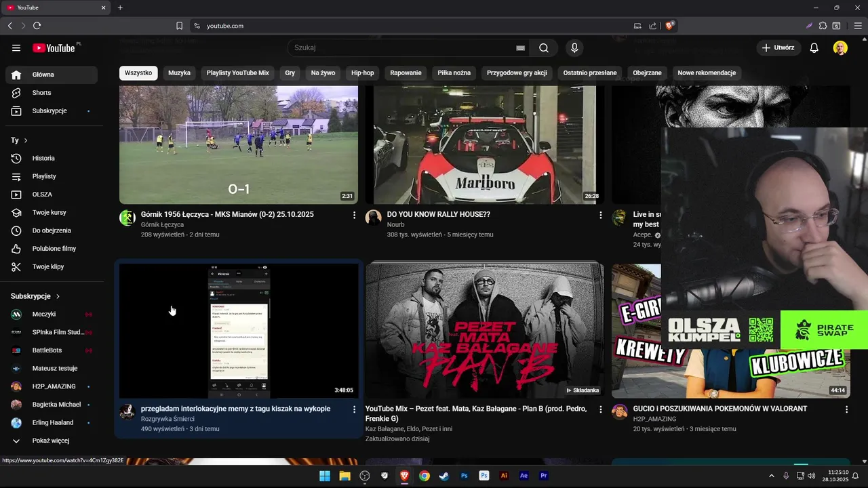The height and width of the screenshot is (488, 868).
Task: Select the Nowe rekomendacje chip
Action: 707,73
